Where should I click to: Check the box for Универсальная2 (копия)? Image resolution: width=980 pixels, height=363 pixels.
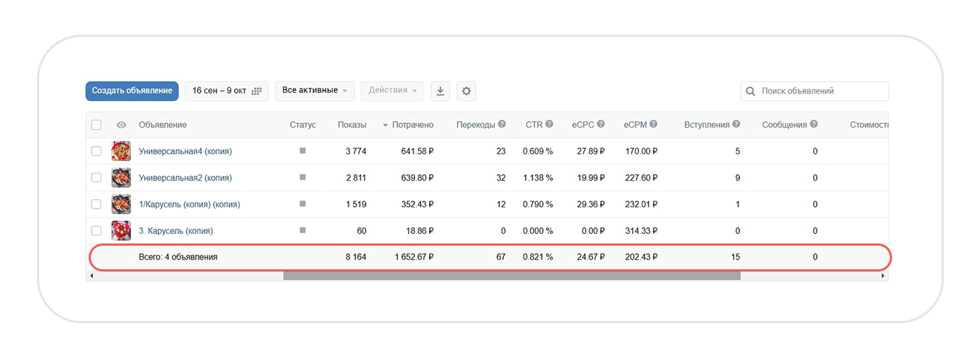tap(97, 178)
